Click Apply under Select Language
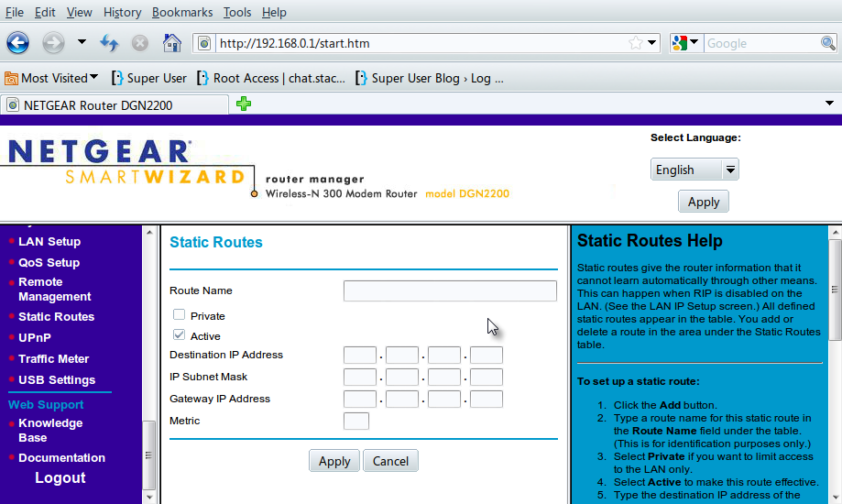The height and width of the screenshot is (504, 842). point(704,202)
